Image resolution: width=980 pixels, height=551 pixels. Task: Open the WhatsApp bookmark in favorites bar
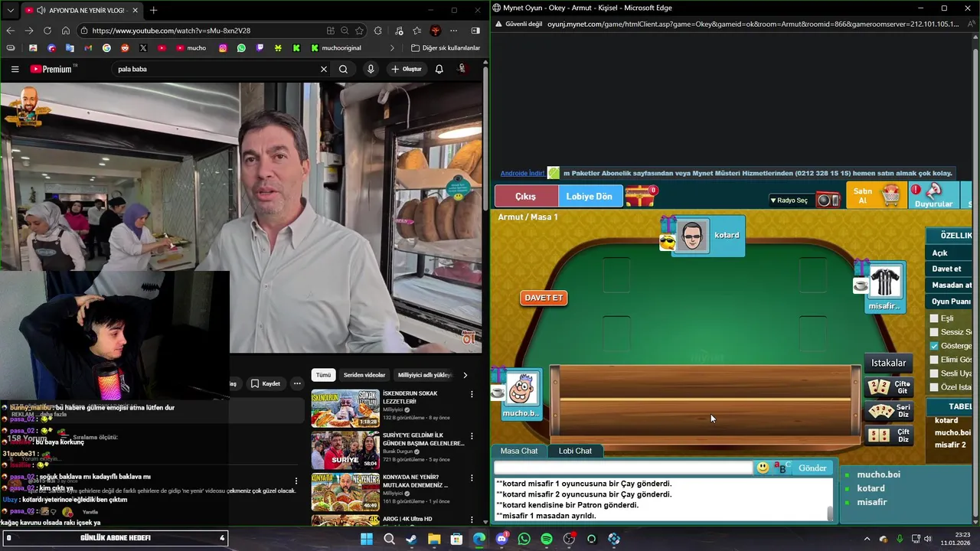tap(241, 48)
